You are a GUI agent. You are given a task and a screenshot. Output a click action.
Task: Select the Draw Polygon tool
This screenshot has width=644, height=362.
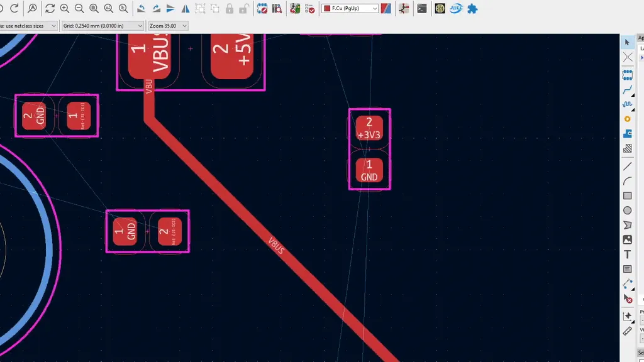(x=627, y=225)
